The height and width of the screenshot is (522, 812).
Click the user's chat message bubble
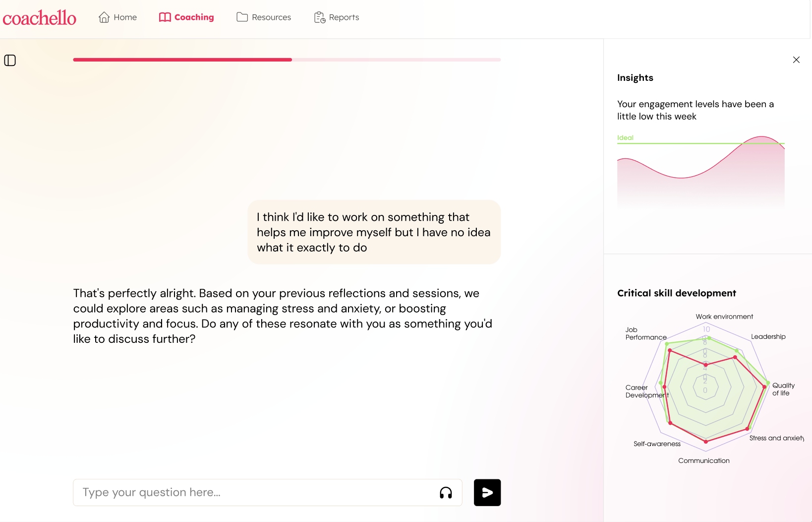374,232
